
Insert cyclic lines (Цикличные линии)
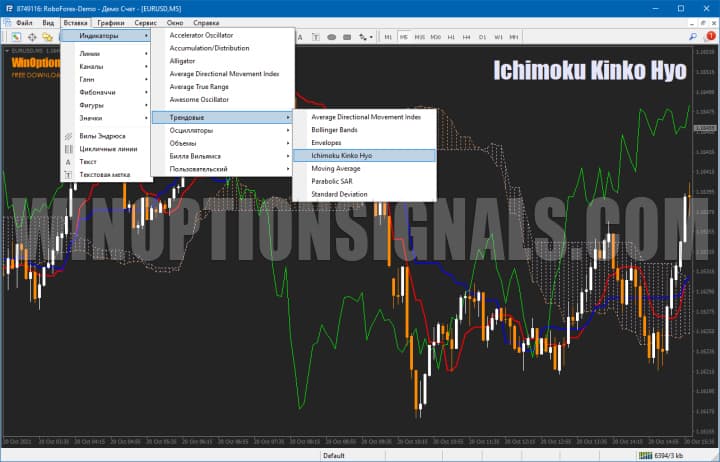[x=108, y=148]
